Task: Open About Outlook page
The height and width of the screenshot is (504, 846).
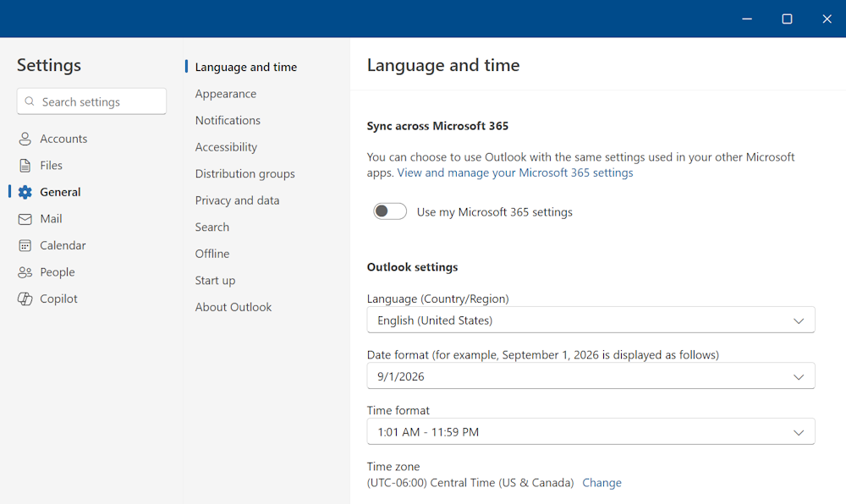Action: coord(233,307)
